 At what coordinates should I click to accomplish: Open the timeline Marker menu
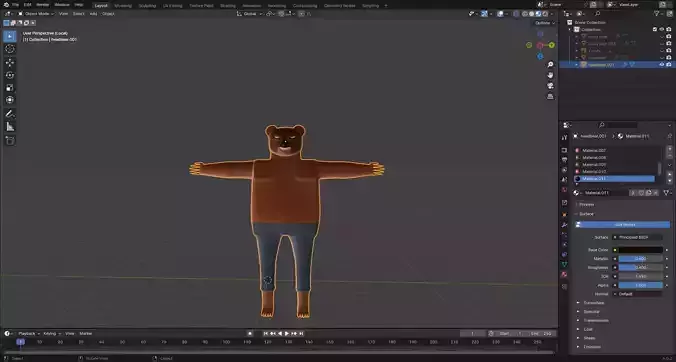[x=85, y=334]
